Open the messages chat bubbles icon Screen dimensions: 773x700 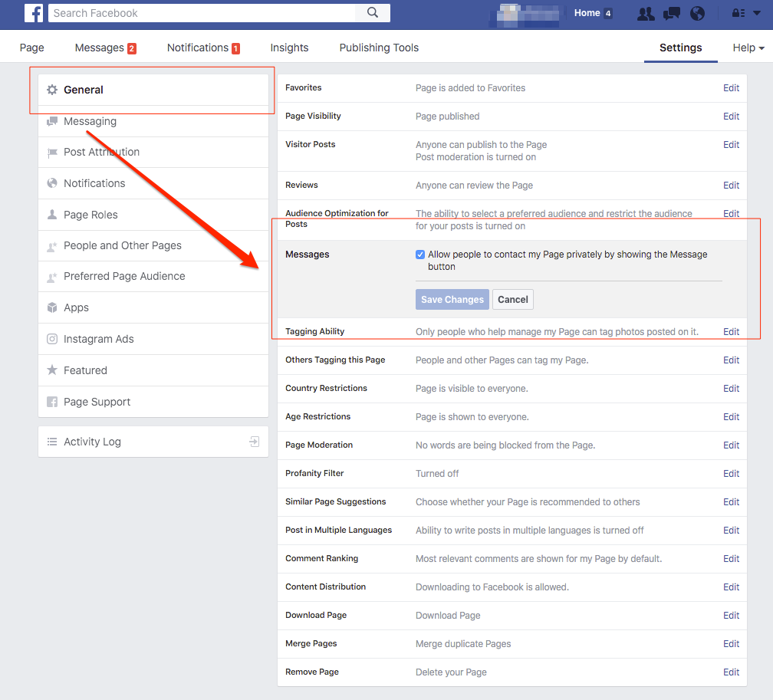coord(672,13)
